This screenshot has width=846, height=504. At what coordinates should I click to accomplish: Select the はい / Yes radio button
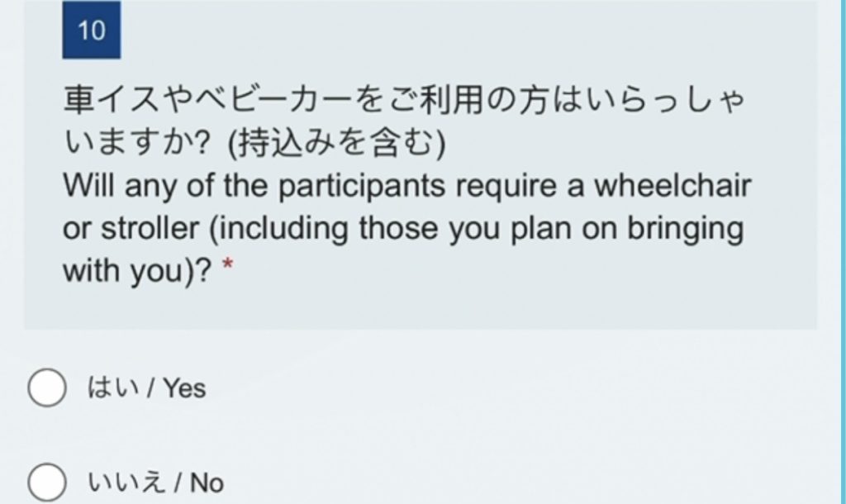pos(47,388)
